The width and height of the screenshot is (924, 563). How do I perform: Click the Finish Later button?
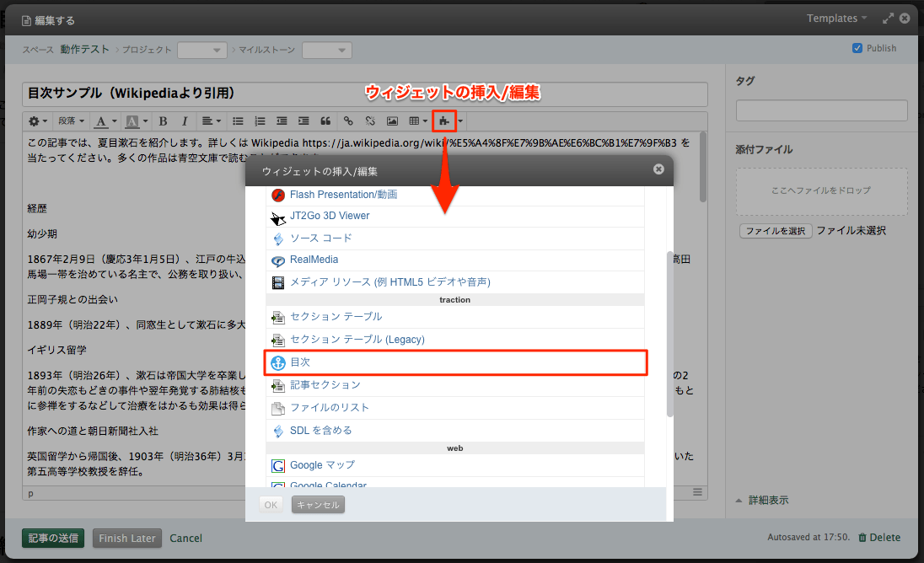pyautogui.click(x=127, y=538)
